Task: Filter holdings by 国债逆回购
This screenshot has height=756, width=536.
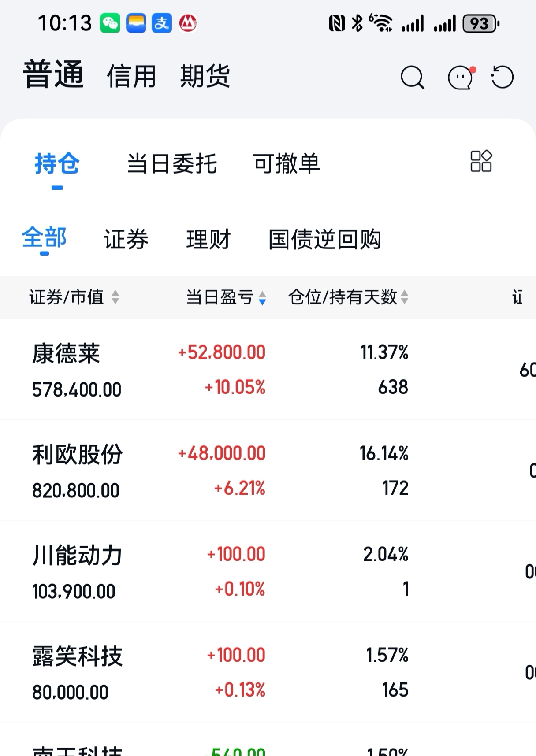Action: [x=324, y=240]
